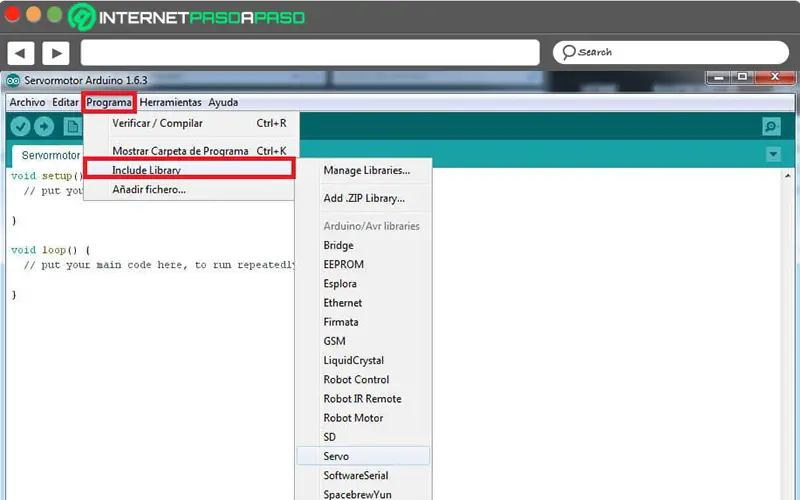Click the Search input field

[671, 52]
